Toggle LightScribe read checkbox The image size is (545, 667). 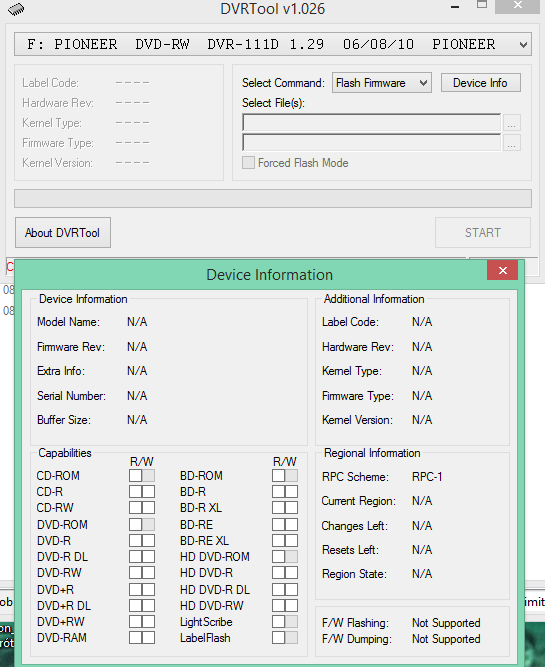279,621
